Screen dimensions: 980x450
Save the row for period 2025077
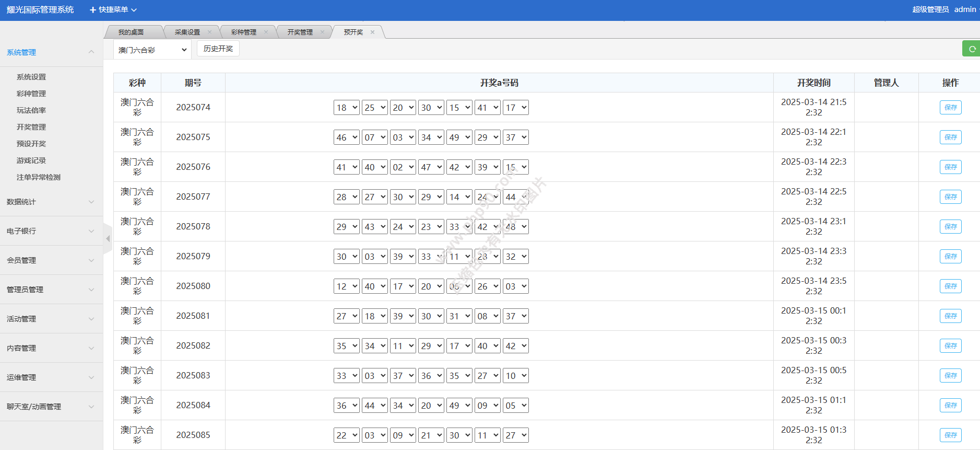pyautogui.click(x=950, y=197)
